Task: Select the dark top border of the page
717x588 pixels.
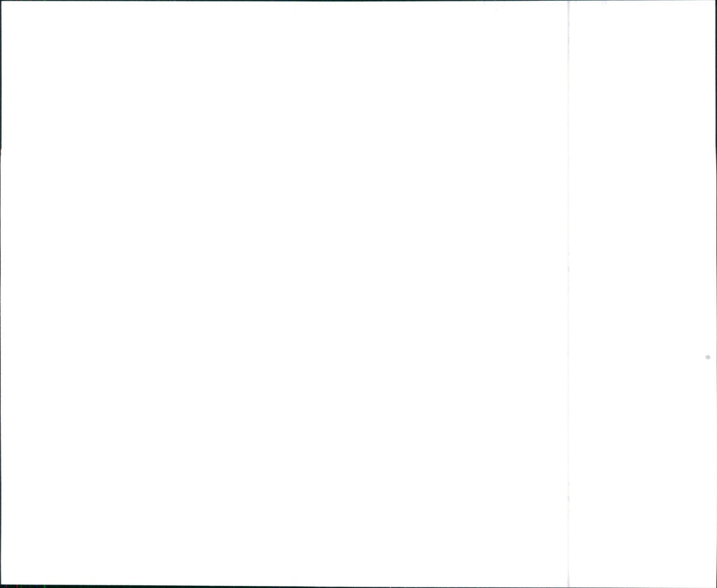Action: point(358,1)
